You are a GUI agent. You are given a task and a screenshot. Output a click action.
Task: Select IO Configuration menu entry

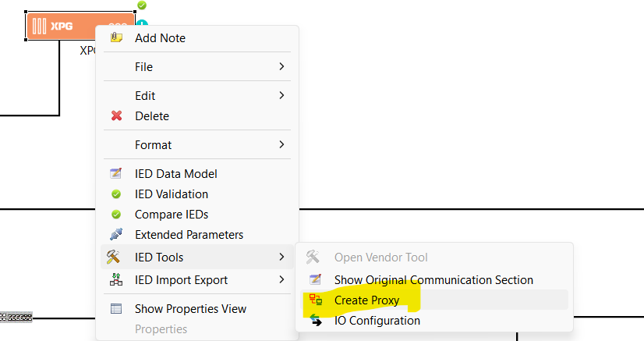(x=377, y=320)
